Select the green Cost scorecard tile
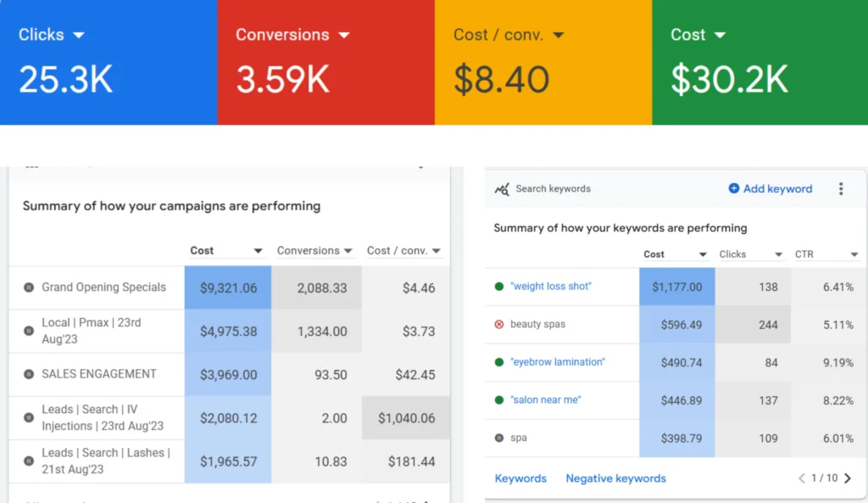 click(x=759, y=63)
